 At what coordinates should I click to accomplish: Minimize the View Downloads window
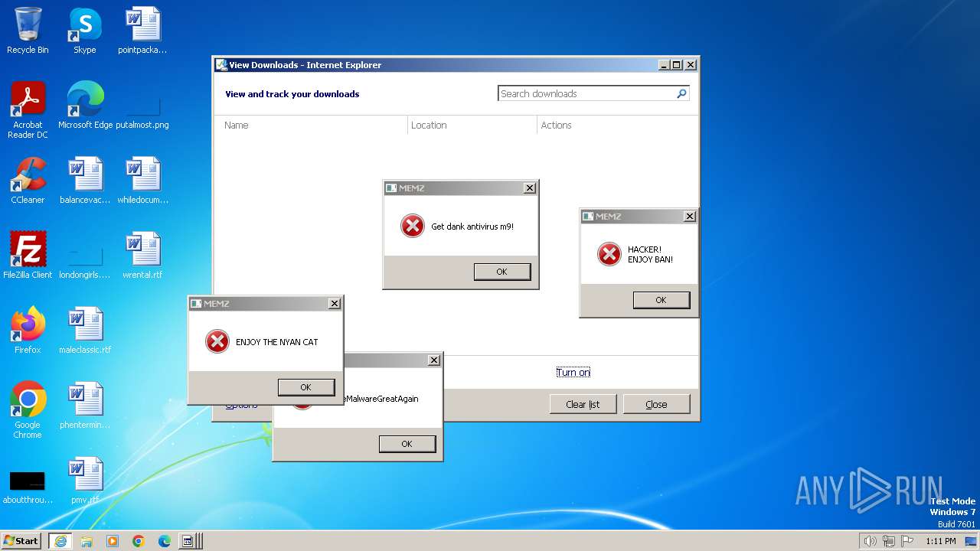[664, 65]
